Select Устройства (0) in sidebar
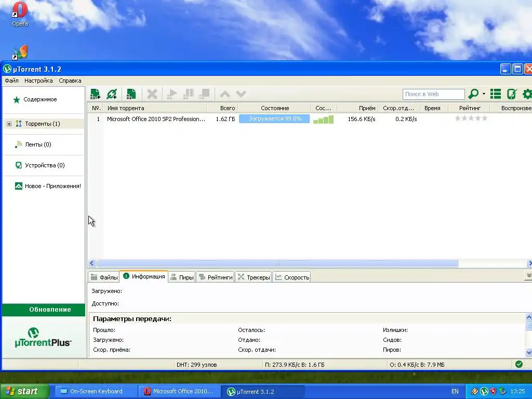This screenshot has width=532, height=399. click(x=45, y=165)
